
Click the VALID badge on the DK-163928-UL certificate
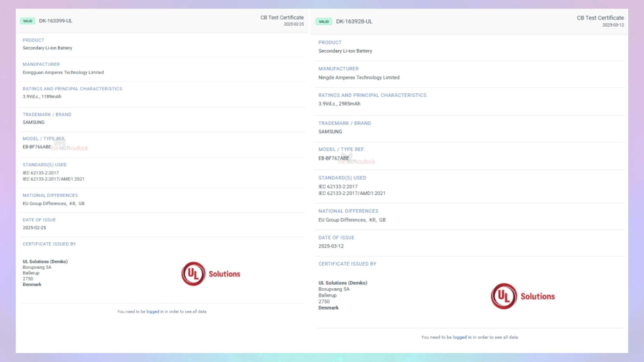[324, 22]
